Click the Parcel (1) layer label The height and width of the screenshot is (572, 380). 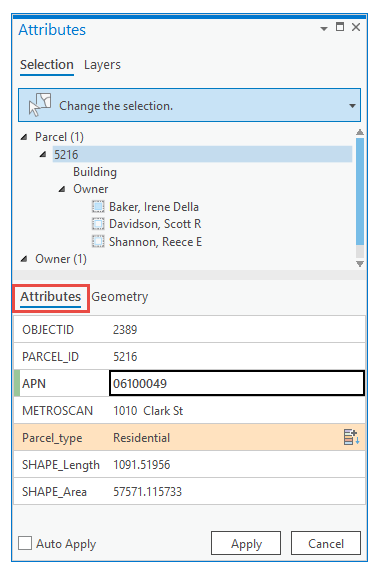(x=59, y=137)
